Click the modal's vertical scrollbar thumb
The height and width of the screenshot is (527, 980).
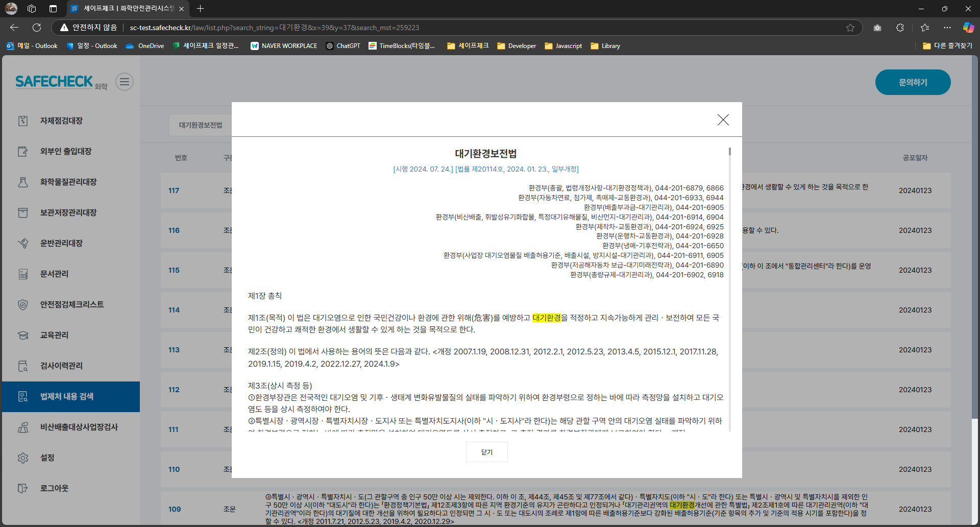point(730,151)
